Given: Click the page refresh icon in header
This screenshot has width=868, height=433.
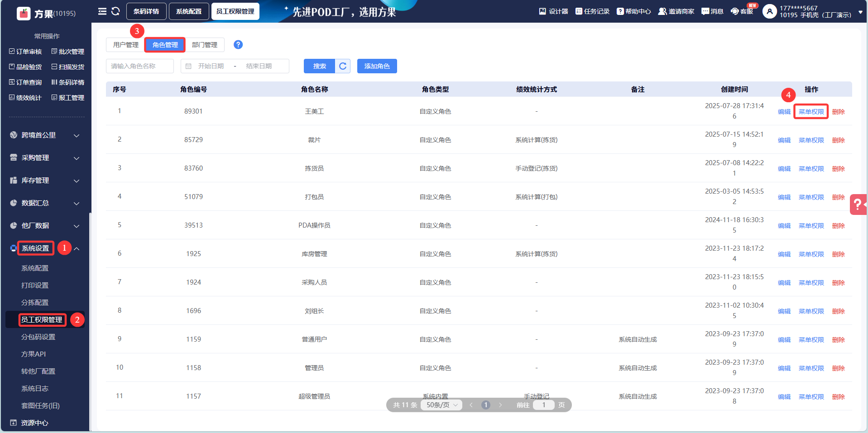Looking at the screenshot, I should coord(115,11).
